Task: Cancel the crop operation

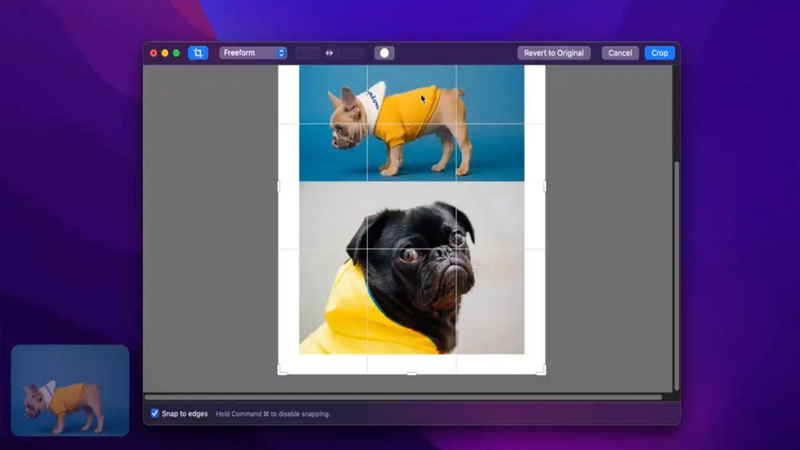Action: click(x=620, y=53)
